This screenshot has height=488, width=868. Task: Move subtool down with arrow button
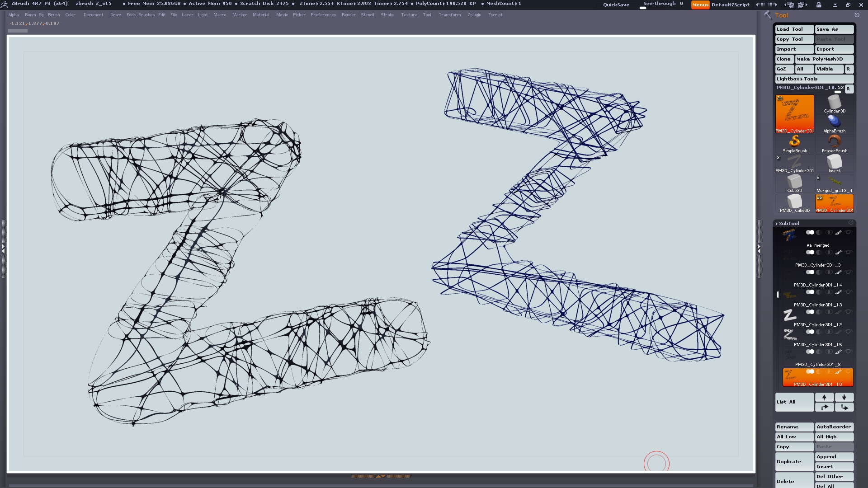(x=844, y=397)
